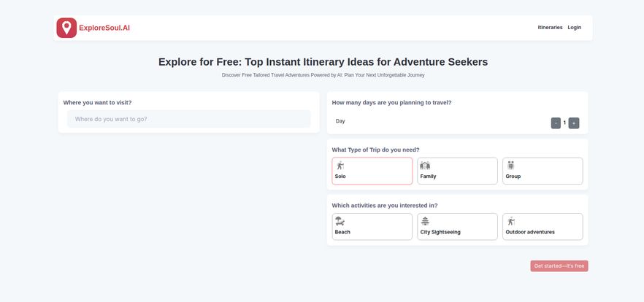Click the ExploreSoul.AI brand name link
Image resolution: width=644 pixels, height=302 pixels.
(x=104, y=28)
